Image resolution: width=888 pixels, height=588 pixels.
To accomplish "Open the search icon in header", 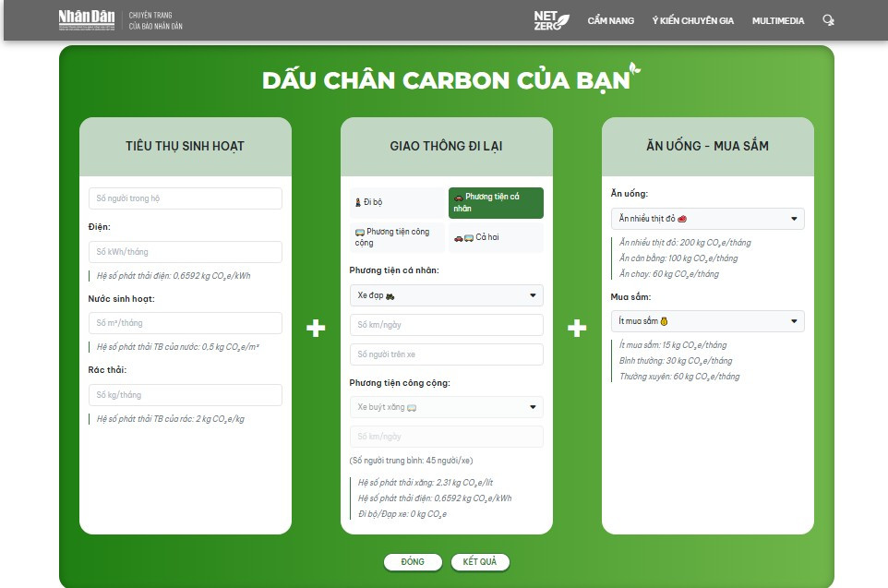I will (827, 20).
